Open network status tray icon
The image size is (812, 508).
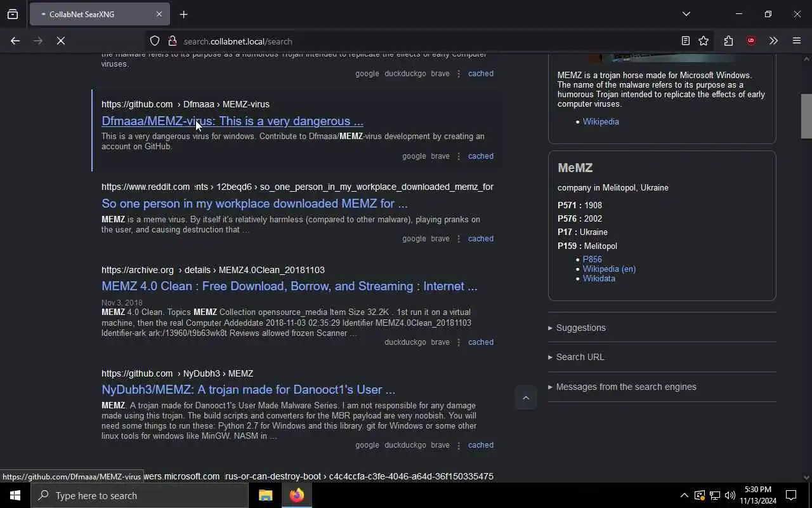pyautogui.click(x=714, y=495)
